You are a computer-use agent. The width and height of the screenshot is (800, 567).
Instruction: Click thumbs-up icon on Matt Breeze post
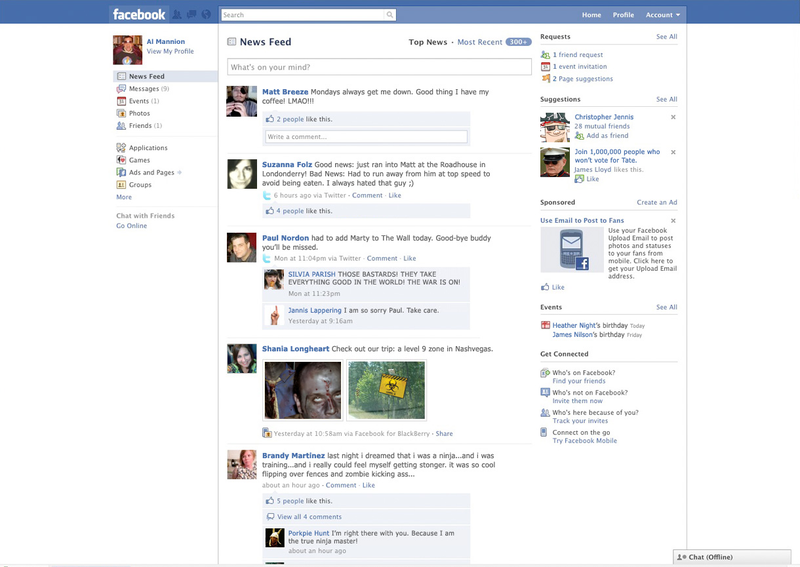point(270,119)
